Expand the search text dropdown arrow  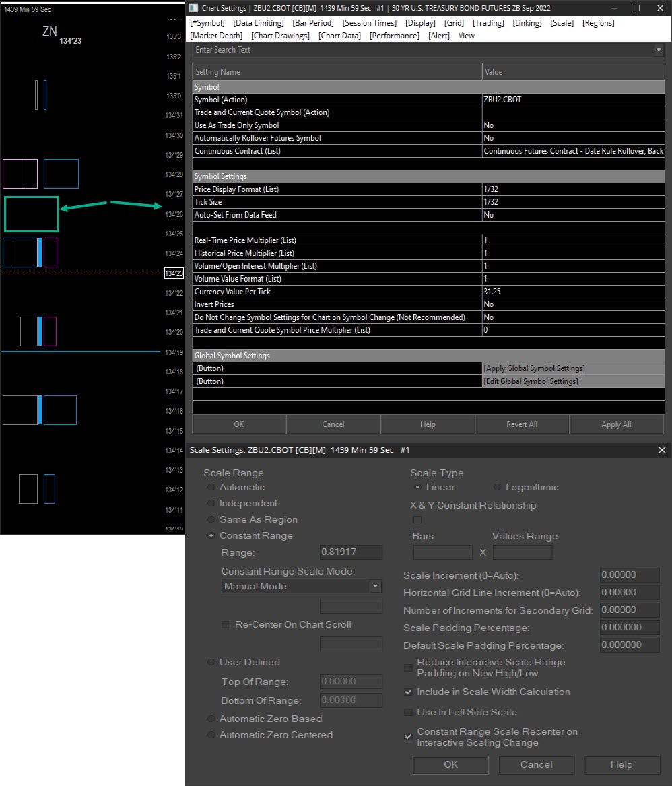click(x=659, y=50)
